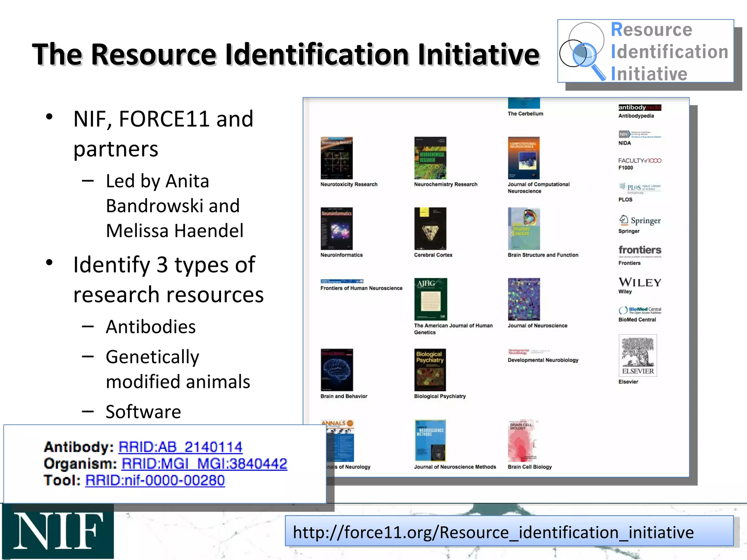Select the Journal of Neuroscience cover
This screenshot has height=560, width=747.
(524, 299)
